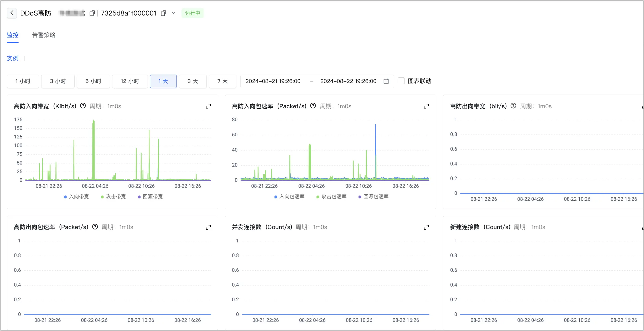644x331 pixels.
Task: Edit the end time 2024-08-22 19:26:00
Action: pos(348,81)
